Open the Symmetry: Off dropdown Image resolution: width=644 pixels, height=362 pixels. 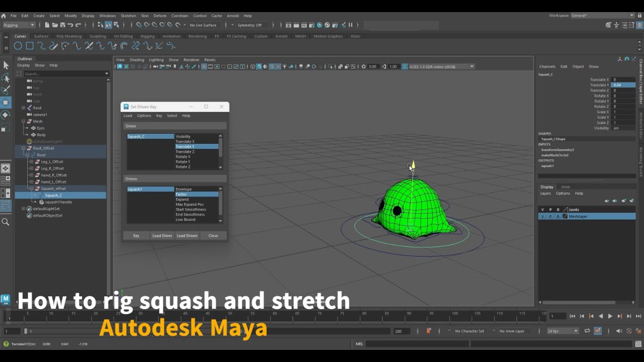(x=253, y=25)
